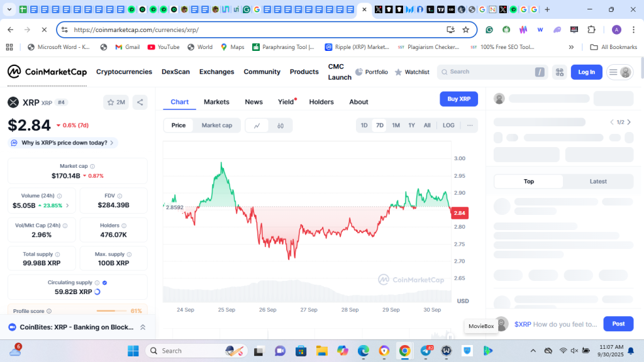Select the candlestick chart type icon
Image resolution: width=644 pixels, height=362 pixels.
(x=280, y=126)
